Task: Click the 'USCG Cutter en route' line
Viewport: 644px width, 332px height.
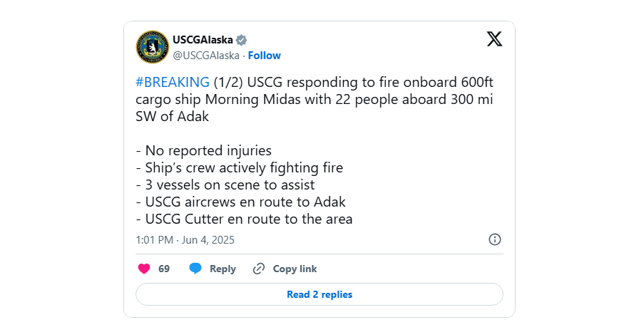Action: pyautogui.click(x=245, y=219)
